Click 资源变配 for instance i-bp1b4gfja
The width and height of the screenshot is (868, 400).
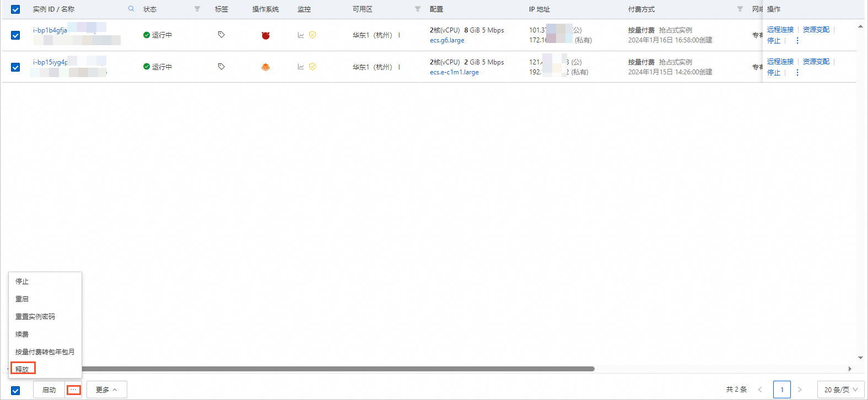(816, 30)
